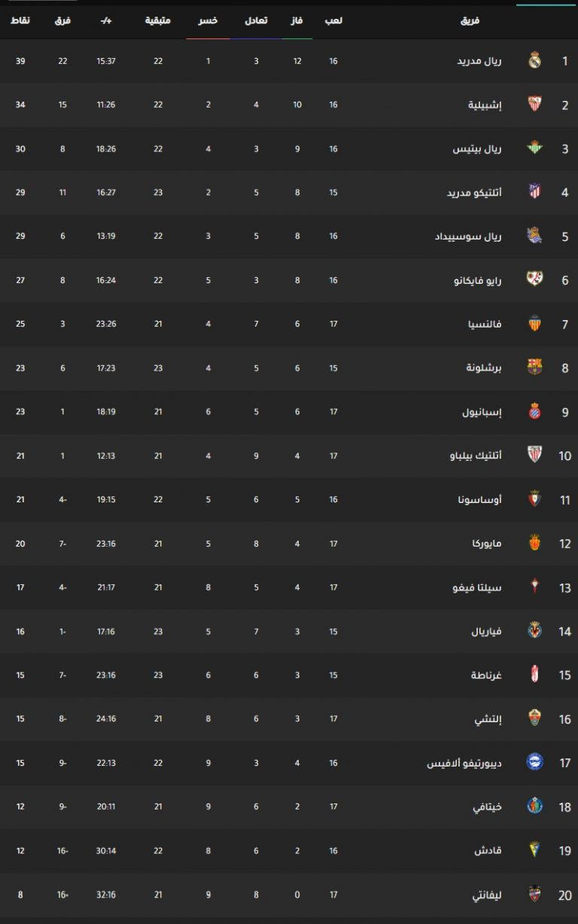Click the Barcelona club crest
The image size is (578, 924).
click(x=534, y=367)
